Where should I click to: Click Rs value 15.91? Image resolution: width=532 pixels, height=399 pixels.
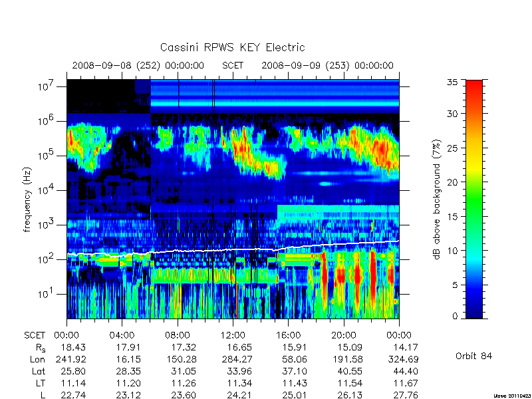(x=295, y=347)
